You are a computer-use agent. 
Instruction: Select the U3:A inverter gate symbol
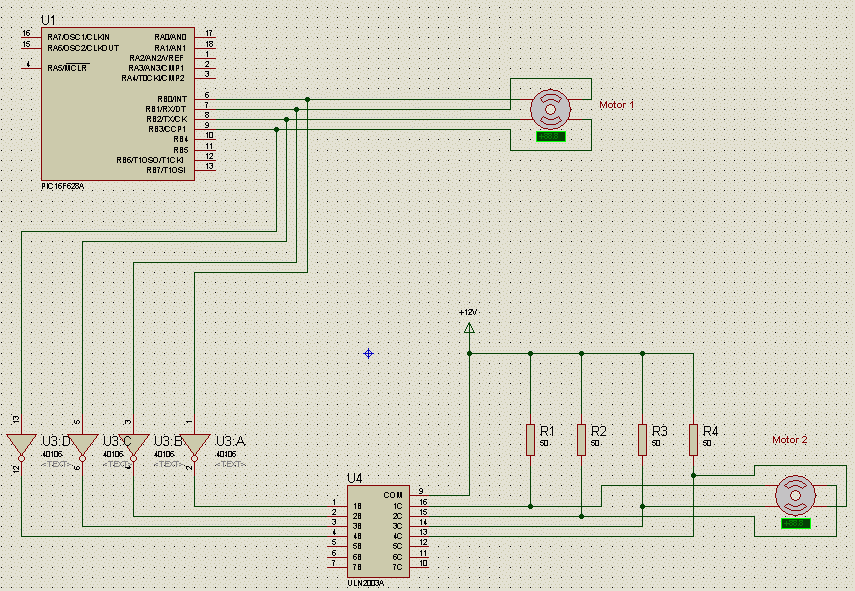pyautogui.click(x=194, y=445)
